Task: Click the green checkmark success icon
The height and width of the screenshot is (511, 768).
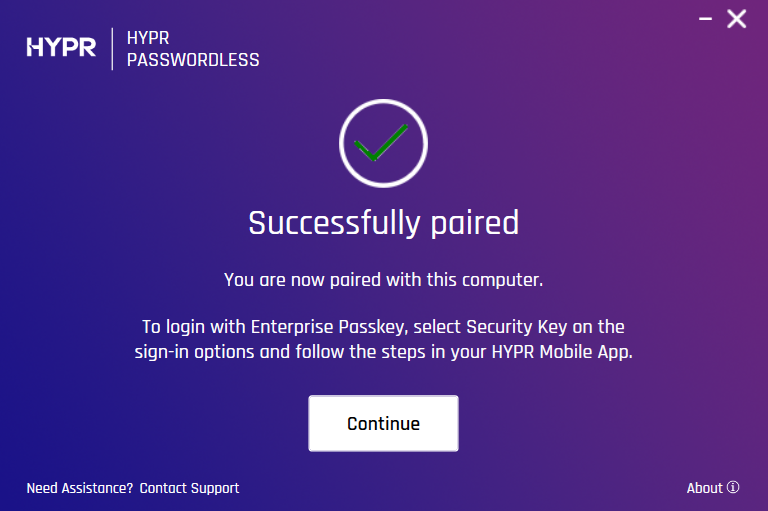Action: click(x=383, y=144)
